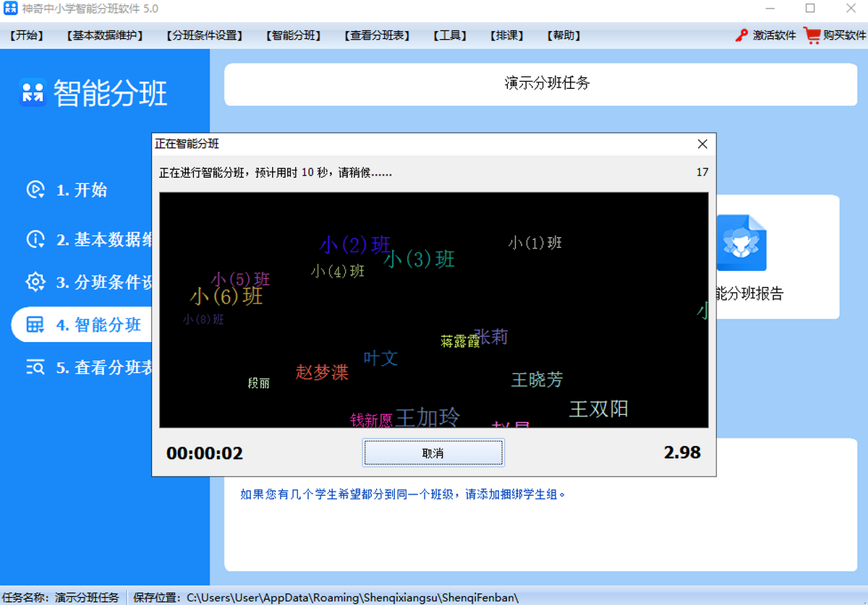This screenshot has height=605, width=868.
Task: Open the 【基本数据维护】 menu
Action: [104, 35]
